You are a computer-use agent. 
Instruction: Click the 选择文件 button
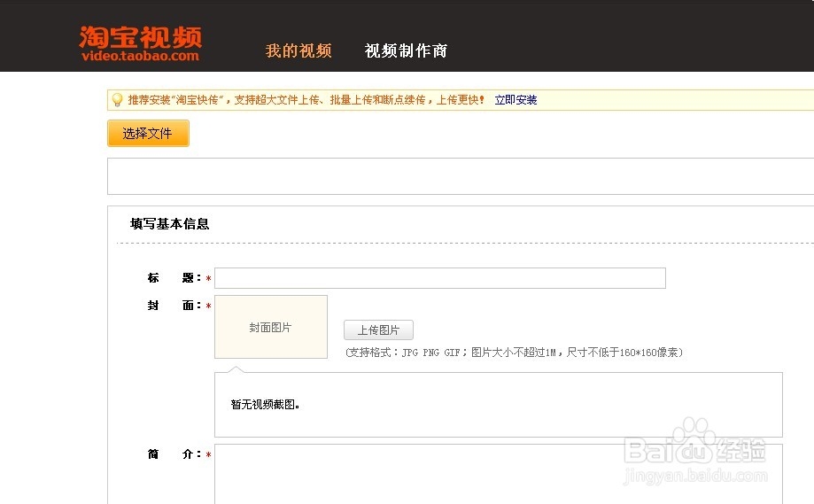point(149,134)
